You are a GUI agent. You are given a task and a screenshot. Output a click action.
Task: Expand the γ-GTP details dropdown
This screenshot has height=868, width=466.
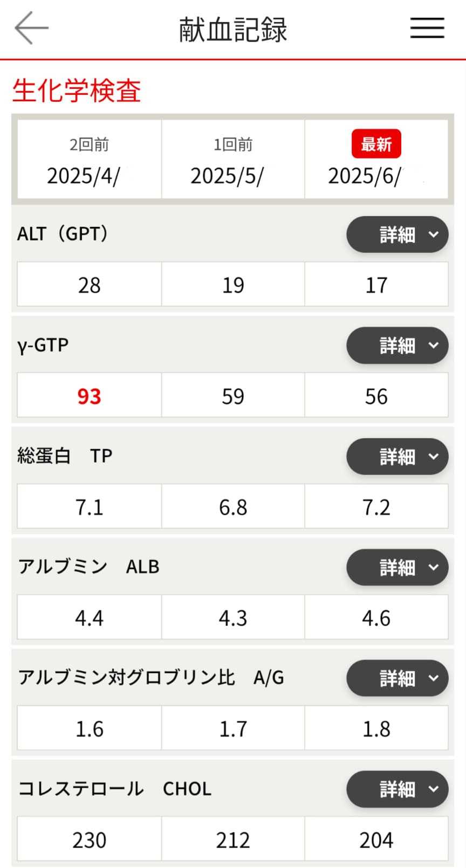click(397, 346)
